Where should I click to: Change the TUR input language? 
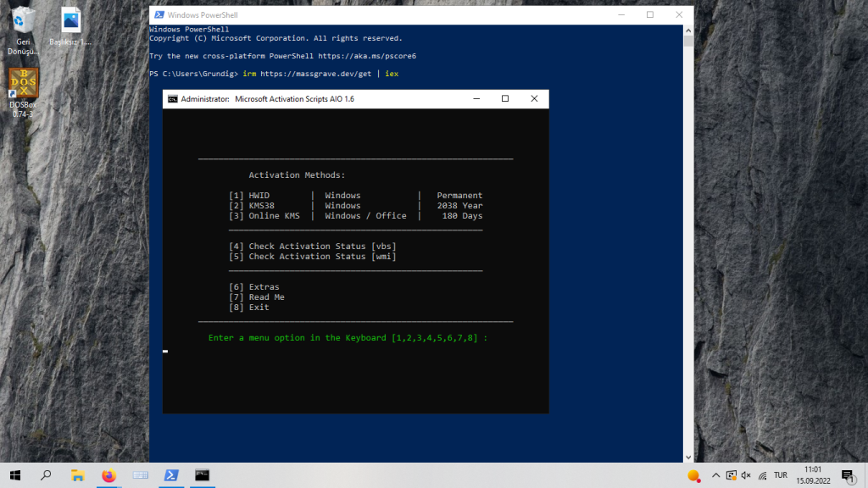(x=781, y=475)
